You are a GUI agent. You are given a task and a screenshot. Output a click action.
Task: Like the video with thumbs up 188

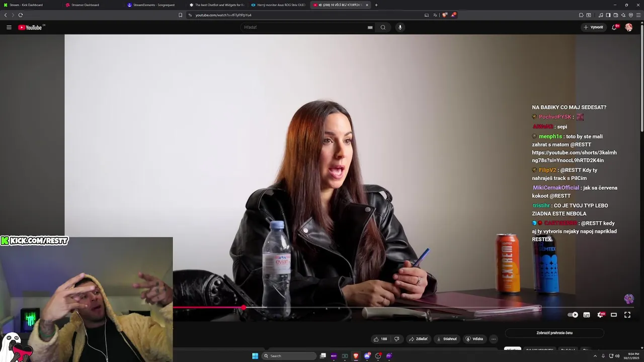380,339
